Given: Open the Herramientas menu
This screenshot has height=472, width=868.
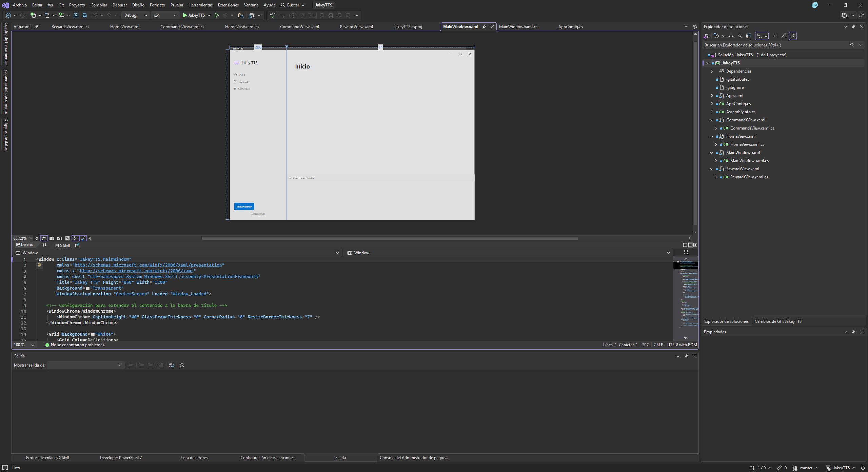Looking at the screenshot, I should pos(200,5).
